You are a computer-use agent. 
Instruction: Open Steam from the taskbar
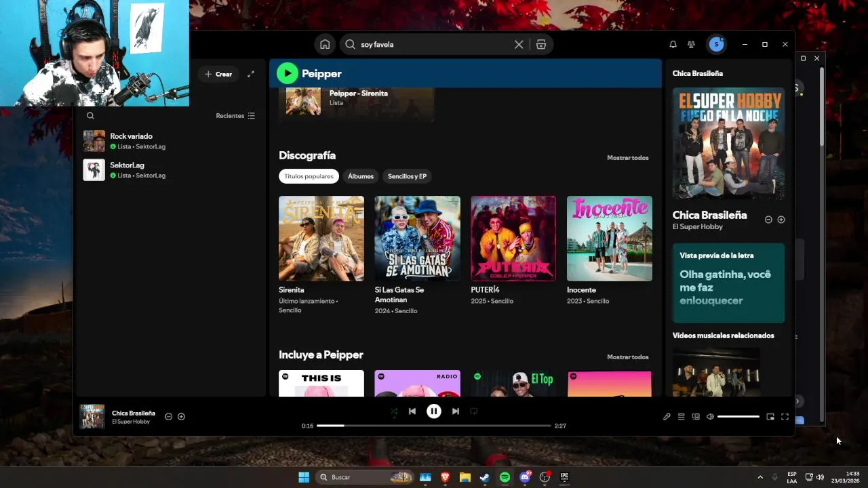click(x=485, y=477)
